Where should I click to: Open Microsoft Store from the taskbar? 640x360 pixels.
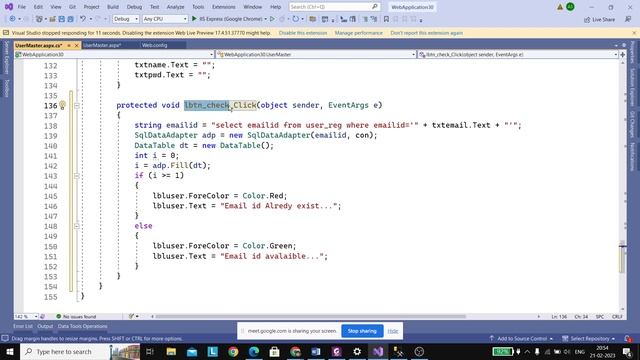click(274, 351)
